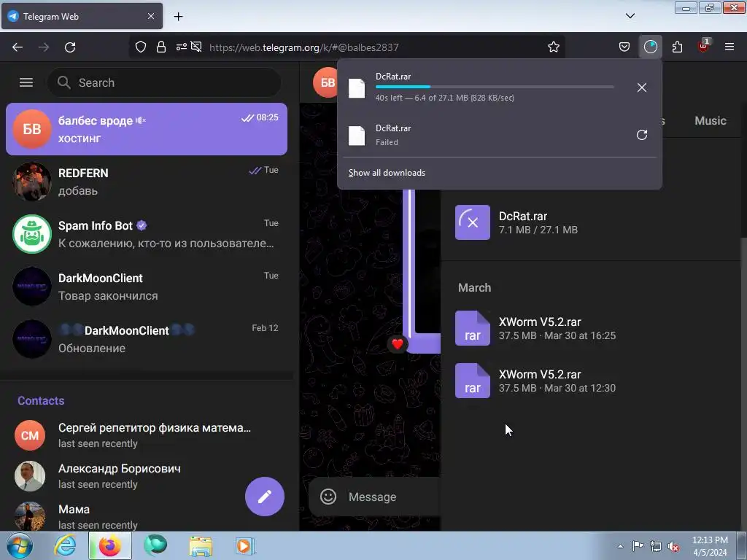Toggle the Firefox downloads panel button

click(650, 47)
